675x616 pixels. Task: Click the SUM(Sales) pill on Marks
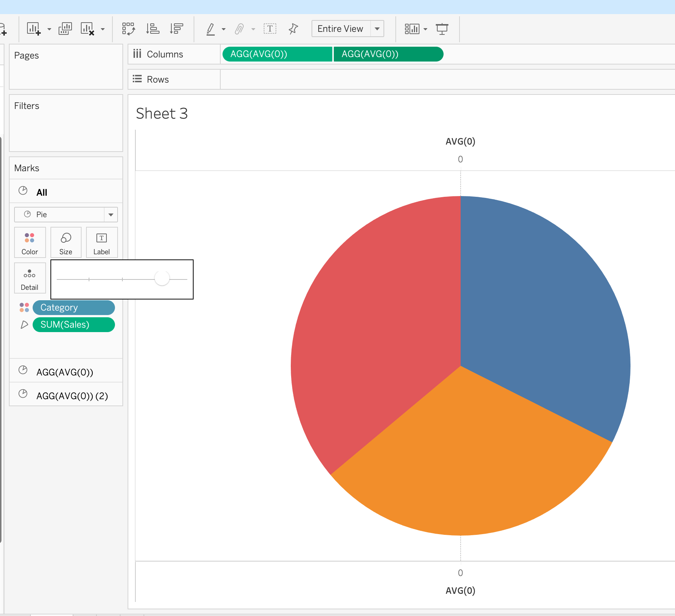[74, 325]
